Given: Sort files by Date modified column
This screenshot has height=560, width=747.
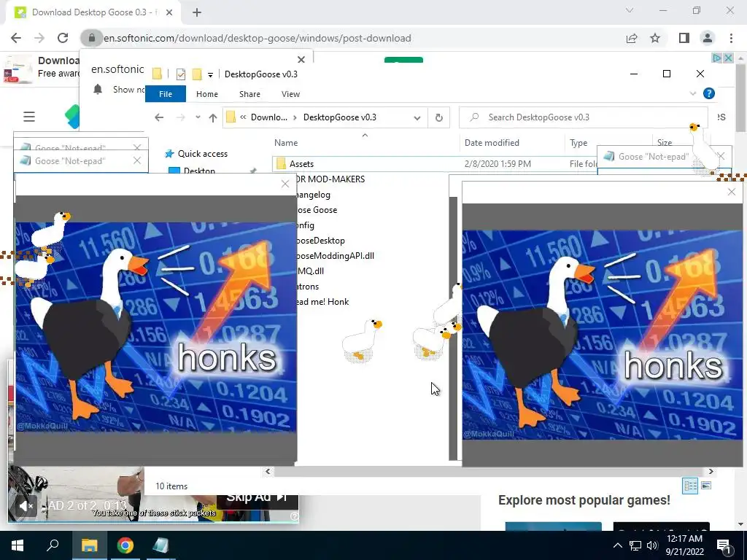Looking at the screenshot, I should click(492, 142).
